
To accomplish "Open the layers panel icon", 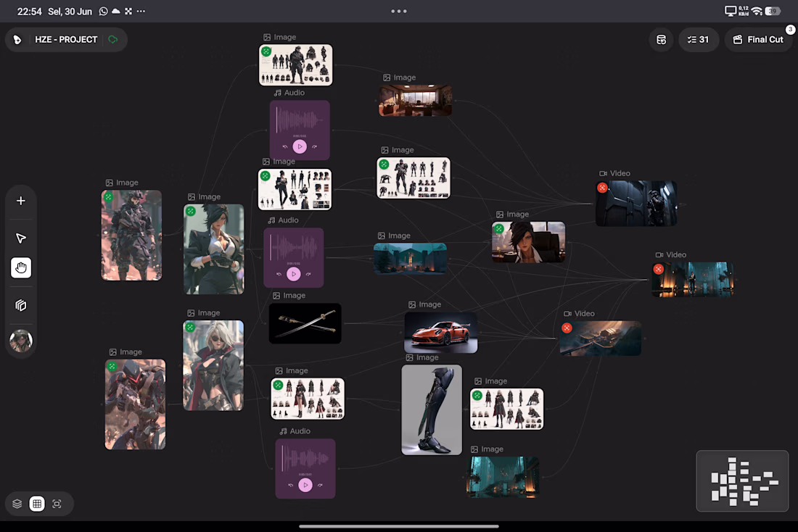I will coord(17,504).
